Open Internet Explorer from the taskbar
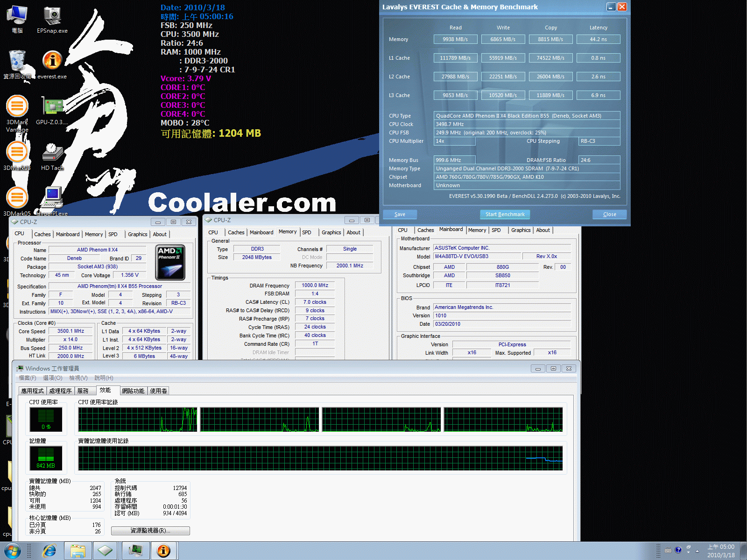 pos(49,551)
